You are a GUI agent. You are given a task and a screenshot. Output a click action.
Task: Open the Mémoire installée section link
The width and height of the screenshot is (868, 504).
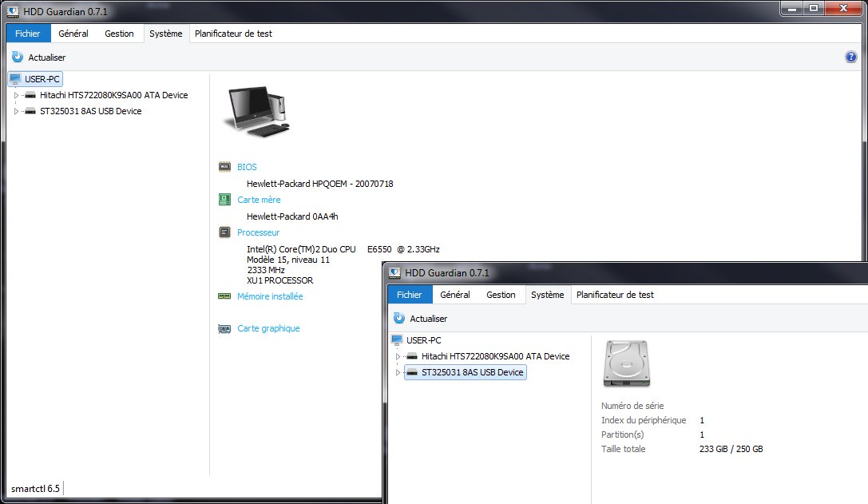[270, 296]
